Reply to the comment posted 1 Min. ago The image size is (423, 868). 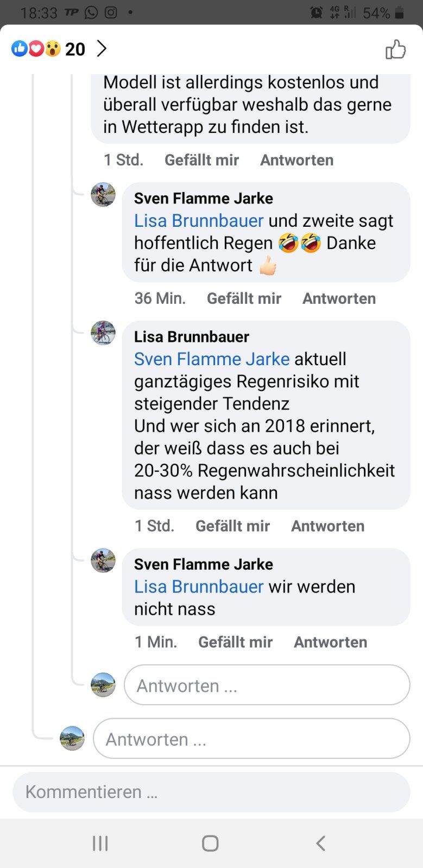tap(330, 642)
